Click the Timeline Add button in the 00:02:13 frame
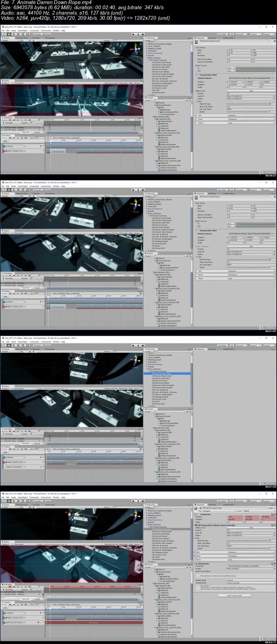 5,608
